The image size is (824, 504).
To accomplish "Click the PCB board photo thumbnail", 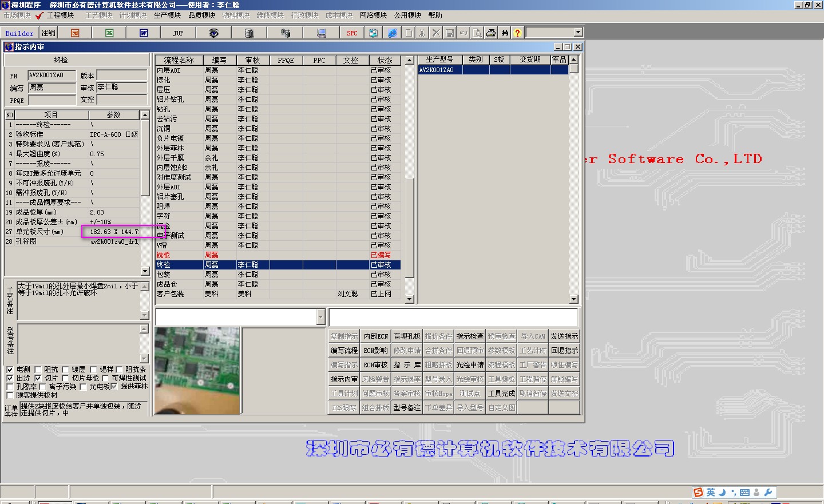I will tap(197, 371).
